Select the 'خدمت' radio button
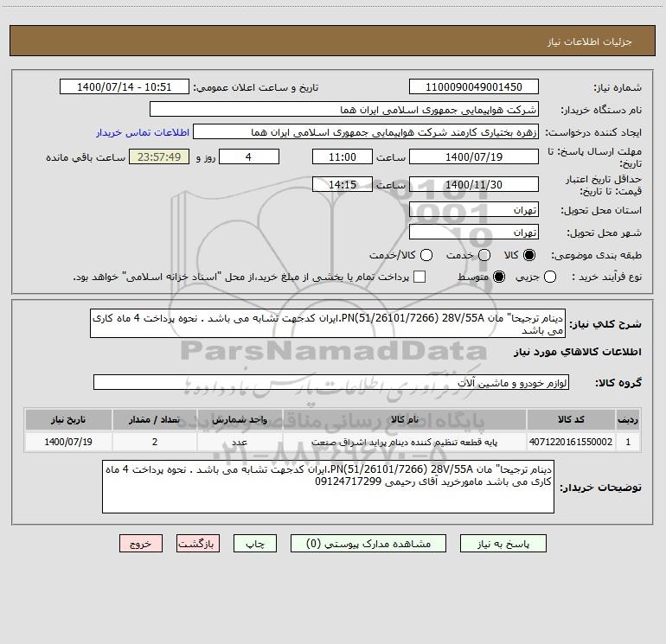 click(483, 256)
